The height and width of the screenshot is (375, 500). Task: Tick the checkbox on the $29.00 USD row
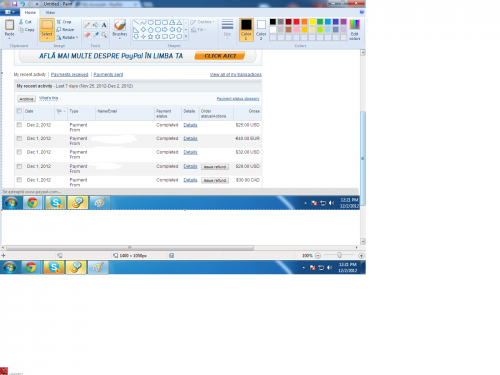coord(19,166)
